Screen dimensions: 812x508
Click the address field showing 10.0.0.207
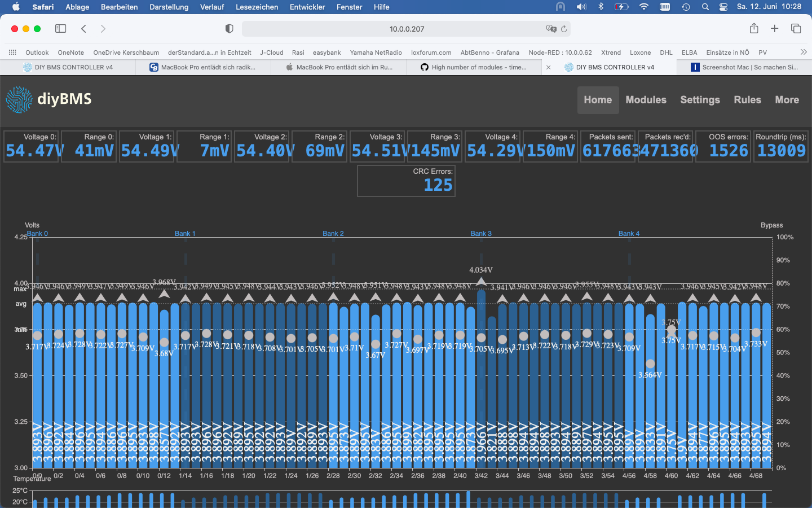click(x=407, y=29)
